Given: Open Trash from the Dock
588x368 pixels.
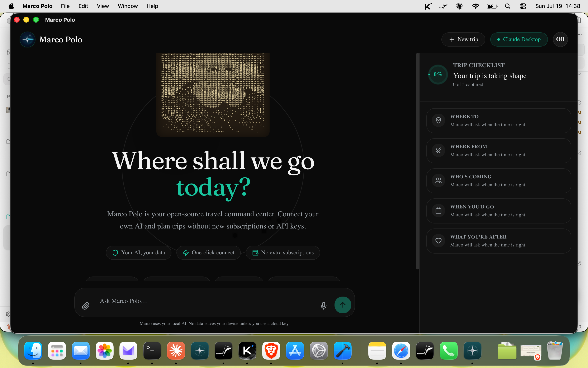Looking at the screenshot, I should tap(555, 351).
